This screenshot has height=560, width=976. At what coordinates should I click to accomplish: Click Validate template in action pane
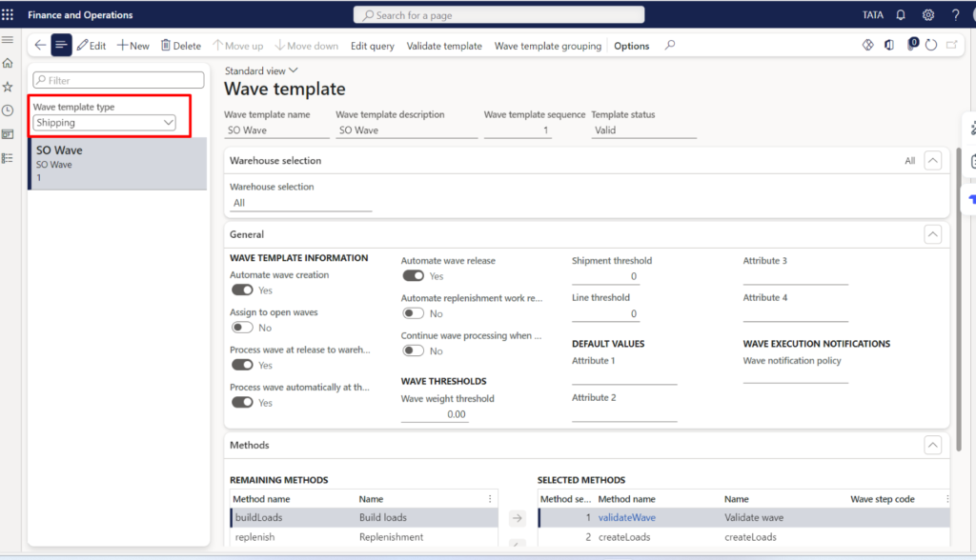(x=444, y=46)
